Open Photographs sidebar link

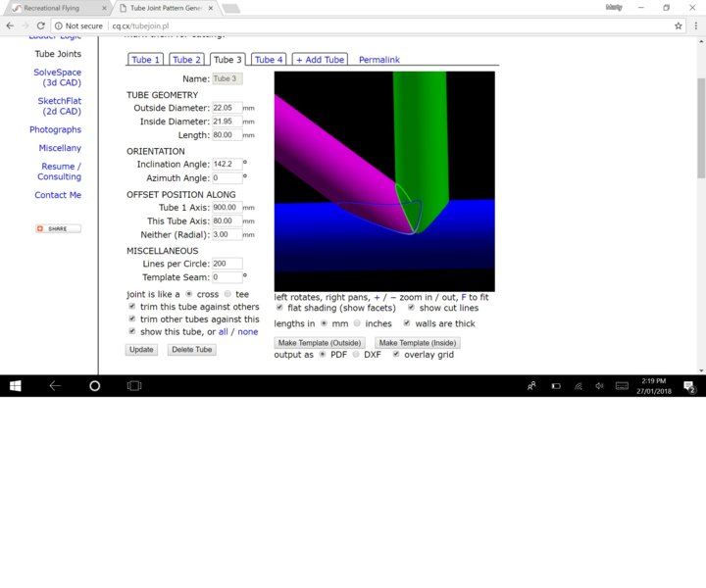[55, 129]
